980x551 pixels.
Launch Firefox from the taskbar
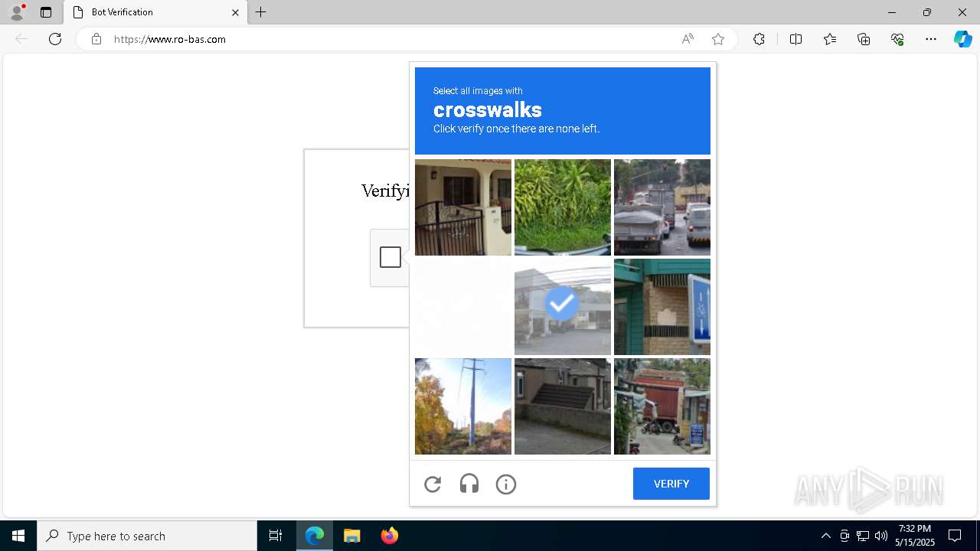390,536
